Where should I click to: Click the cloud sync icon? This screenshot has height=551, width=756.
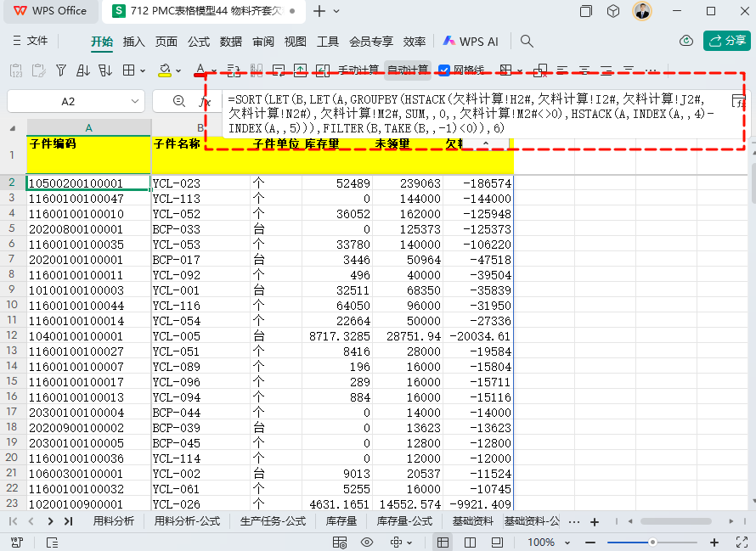pyautogui.click(x=686, y=41)
